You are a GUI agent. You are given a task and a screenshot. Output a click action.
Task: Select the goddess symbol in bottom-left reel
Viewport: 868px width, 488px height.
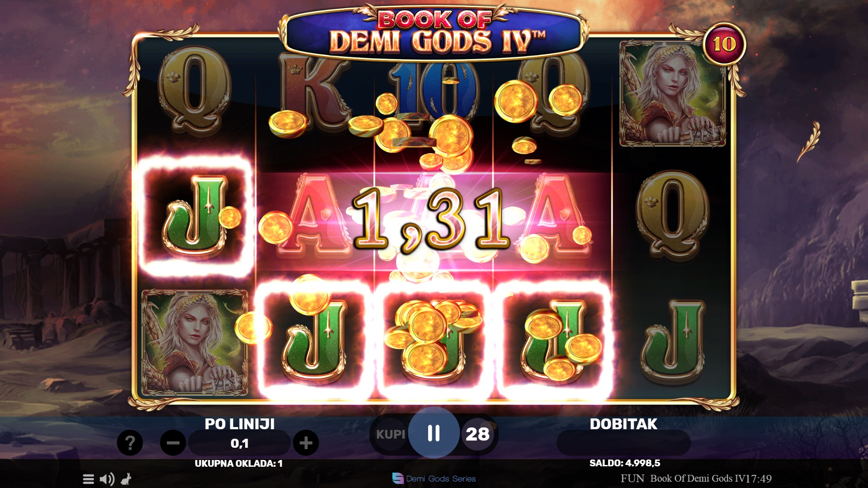[195, 343]
